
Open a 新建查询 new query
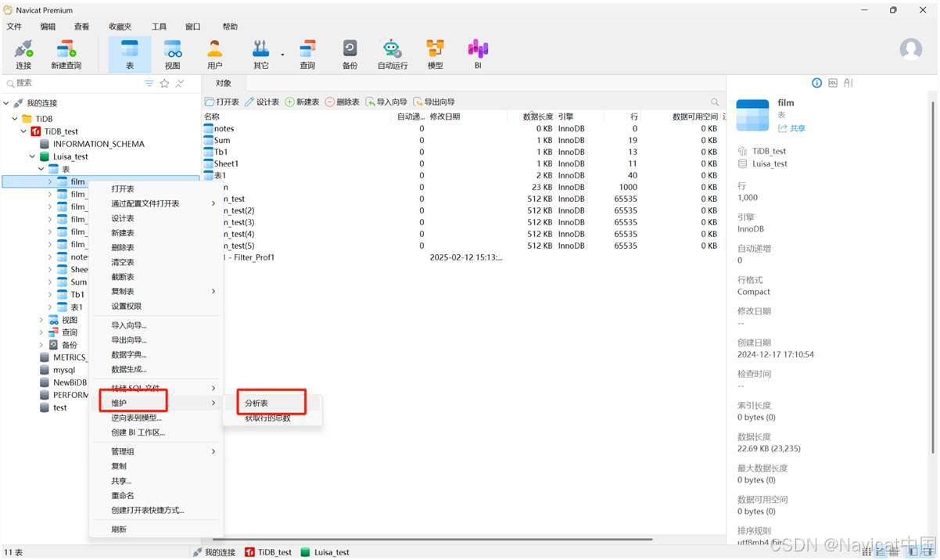pos(66,54)
